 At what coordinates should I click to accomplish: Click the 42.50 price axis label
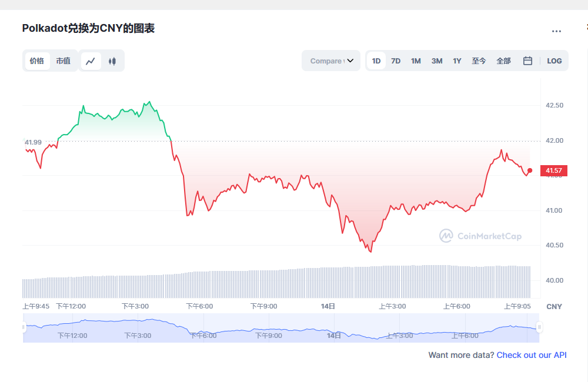click(x=554, y=105)
